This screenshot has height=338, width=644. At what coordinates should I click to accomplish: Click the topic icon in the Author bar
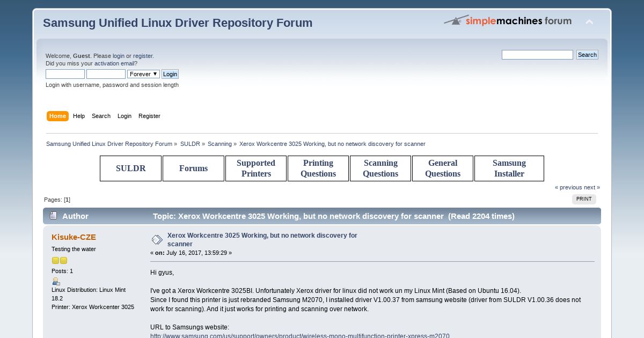click(x=53, y=216)
